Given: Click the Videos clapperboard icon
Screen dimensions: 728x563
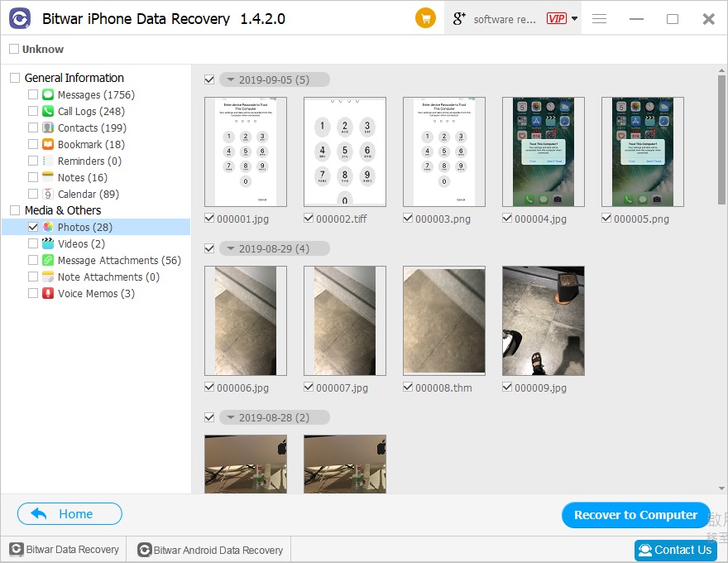Looking at the screenshot, I should pos(48,243).
